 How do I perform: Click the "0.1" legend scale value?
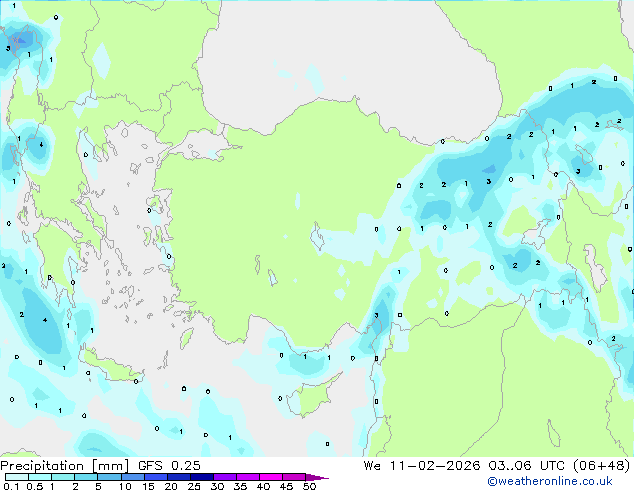pyautogui.click(x=11, y=486)
